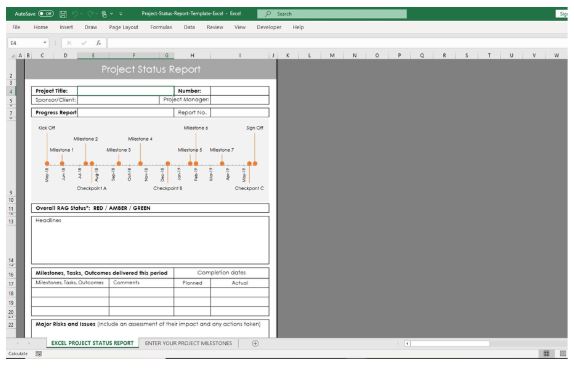
Task: Click the Project Title input cell
Action: 126,91
